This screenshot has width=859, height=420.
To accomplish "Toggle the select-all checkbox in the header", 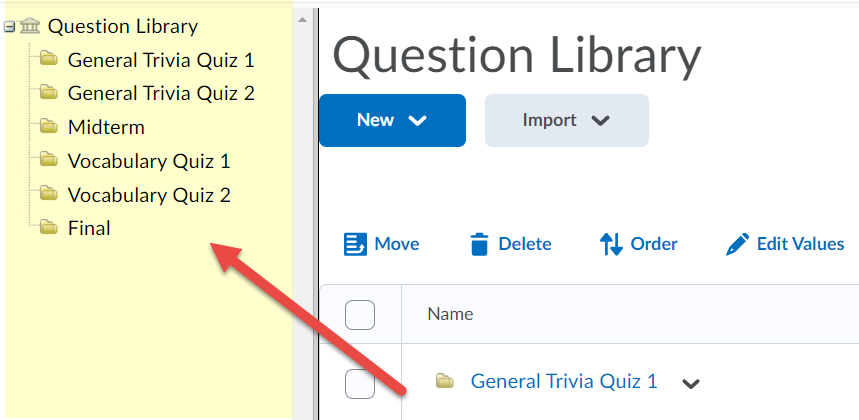I will [360, 315].
